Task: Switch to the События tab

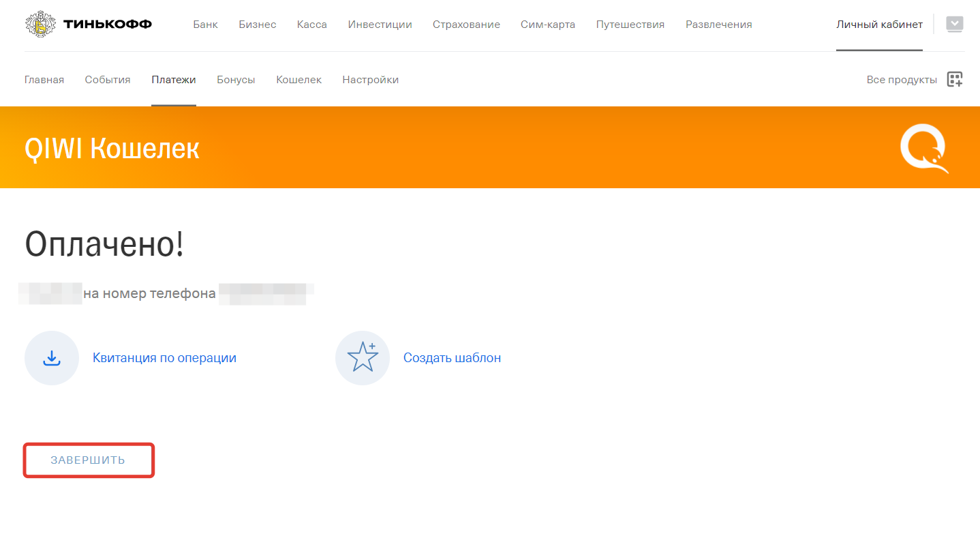Action: pos(108,80)
